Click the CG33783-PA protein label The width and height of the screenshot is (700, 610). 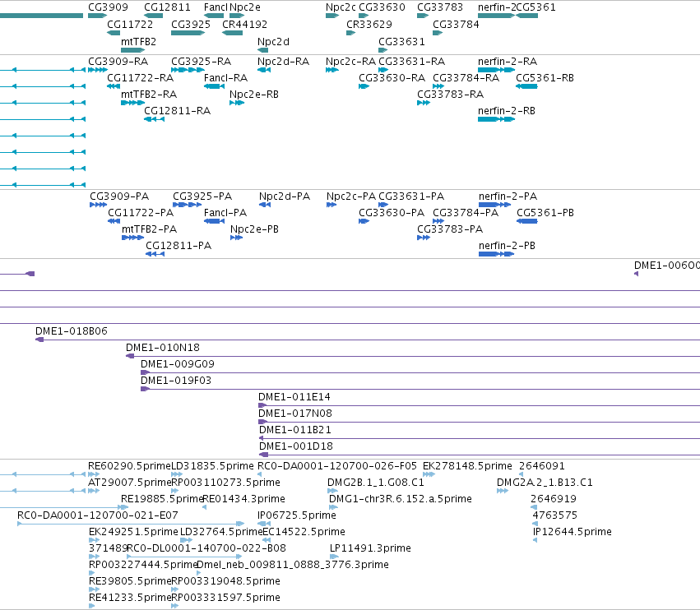[450, 229]
